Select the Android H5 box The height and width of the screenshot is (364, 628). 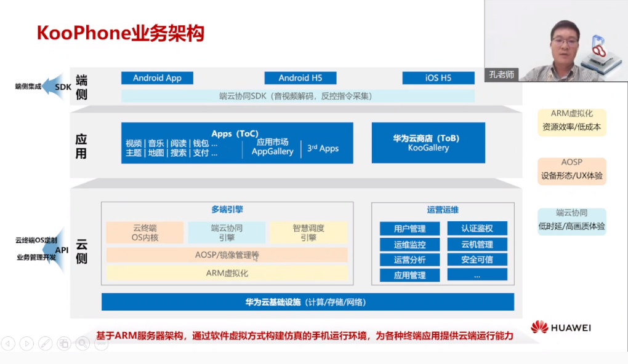(x=300, y=78)
